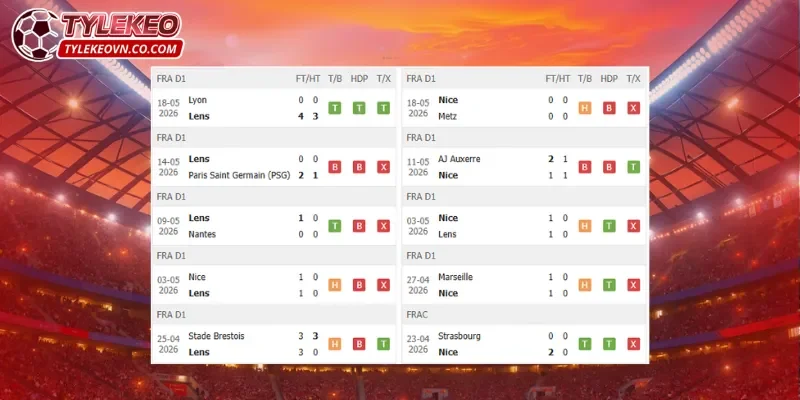Click red X badge in Strasbourg row

coord(634,344)
